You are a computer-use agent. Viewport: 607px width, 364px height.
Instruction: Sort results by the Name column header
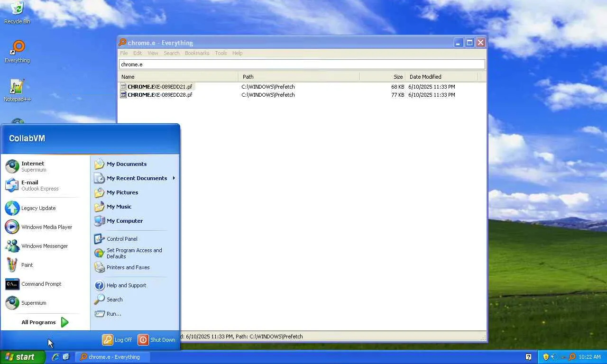click(178, 77)
